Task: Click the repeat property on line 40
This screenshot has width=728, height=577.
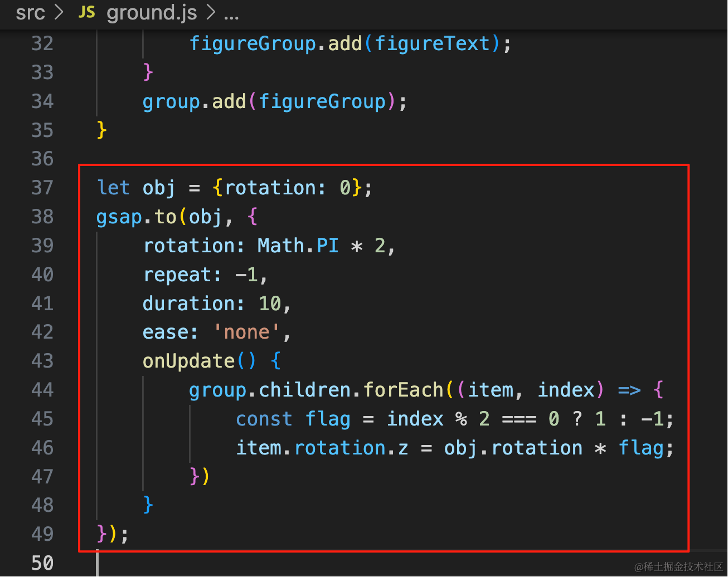Action: click(x=177, y=276)
